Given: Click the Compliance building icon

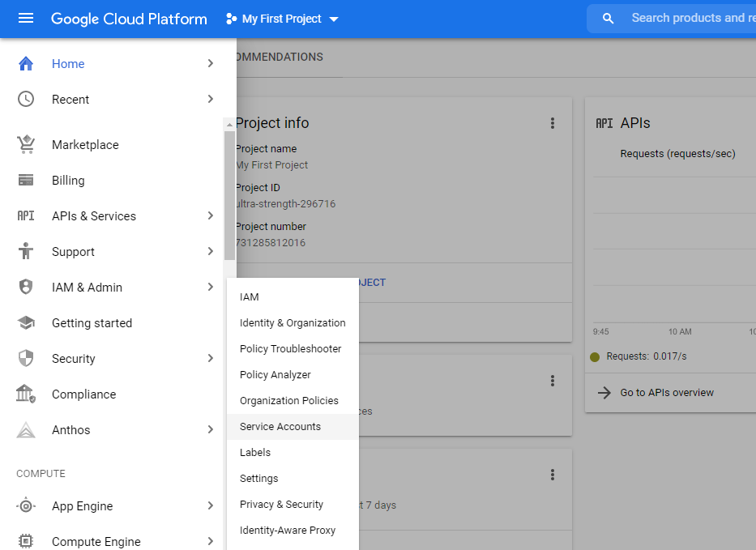Looking at the screenshot, I should (26, 394).
